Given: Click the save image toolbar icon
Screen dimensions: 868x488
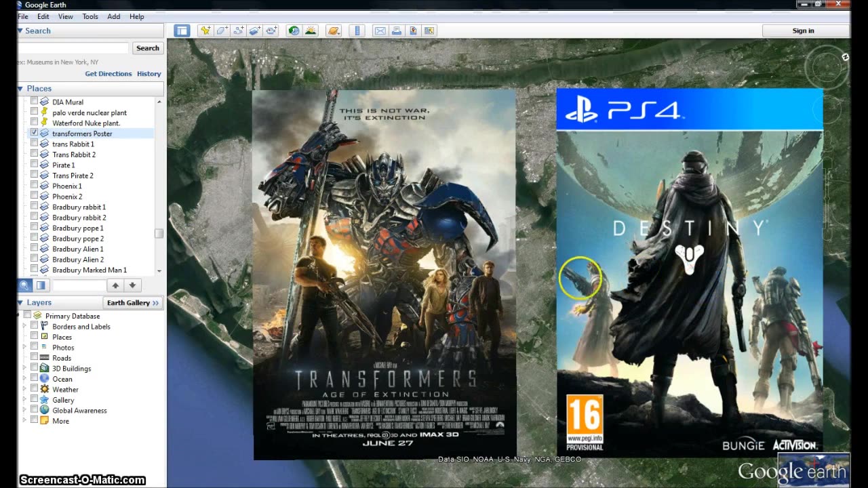Looking at the screenshot, I should [429, 30].
